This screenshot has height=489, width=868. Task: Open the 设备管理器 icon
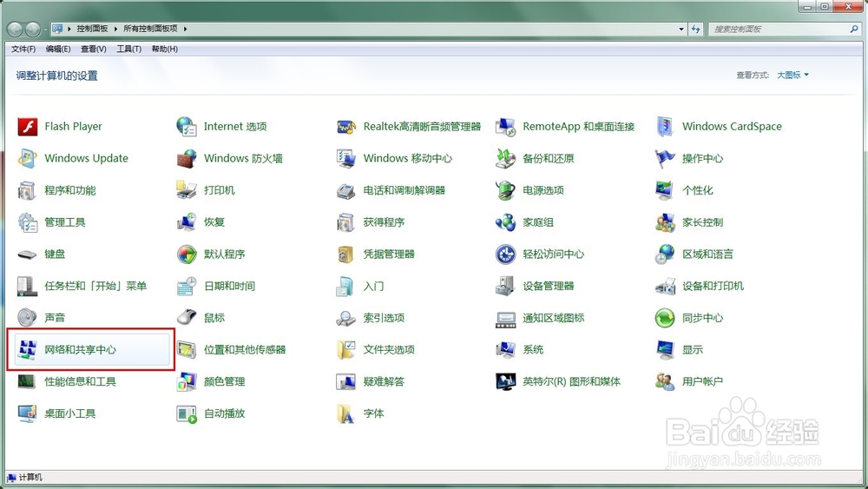[x=505, y=286]
